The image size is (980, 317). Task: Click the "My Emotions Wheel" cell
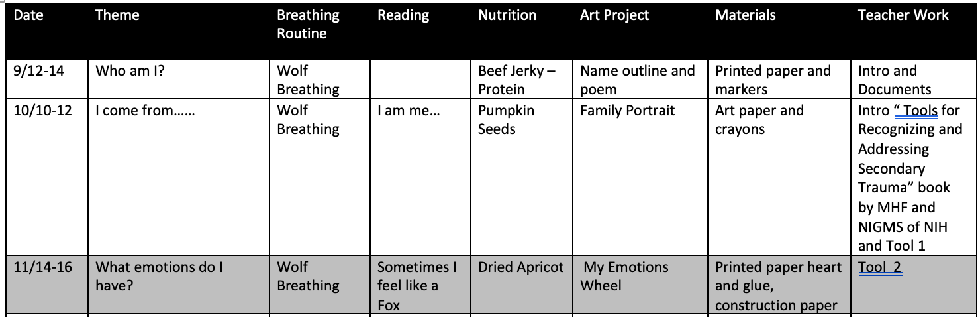tap(641, 286)
